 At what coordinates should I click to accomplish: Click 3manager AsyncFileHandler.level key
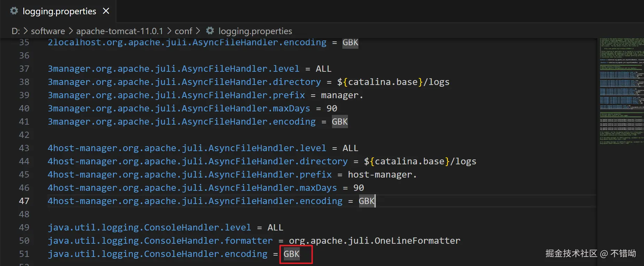(173, 69)
